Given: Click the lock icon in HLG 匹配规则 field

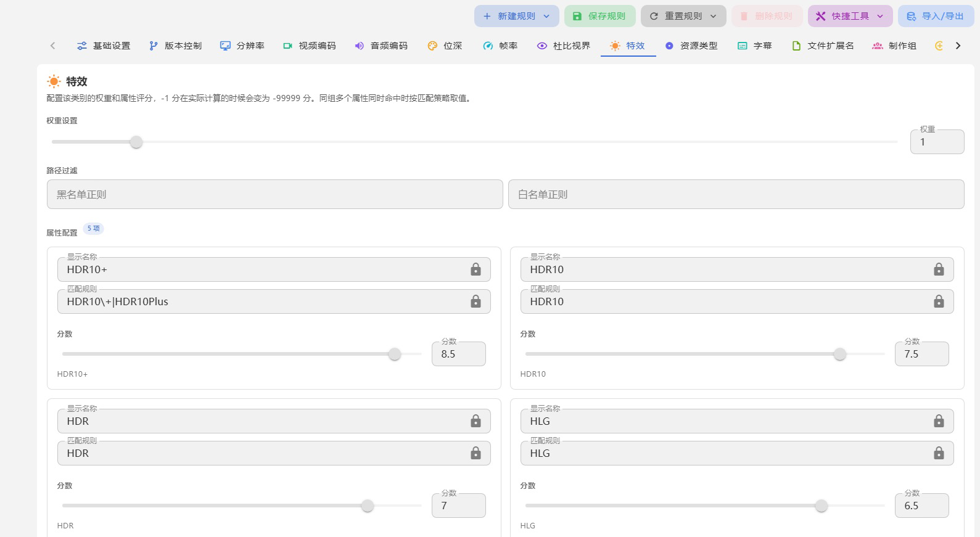Looking at the screenshot, I should pos(939,453).
